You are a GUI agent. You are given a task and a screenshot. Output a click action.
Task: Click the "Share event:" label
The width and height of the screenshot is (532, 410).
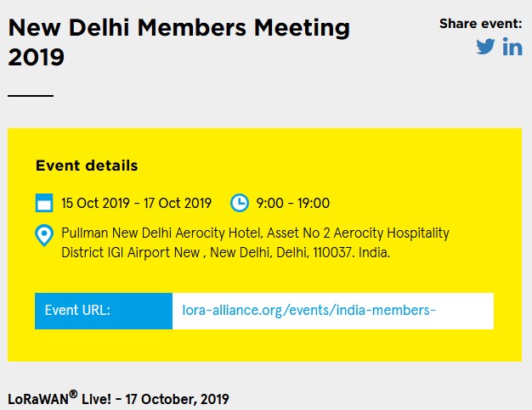coord(480,24)
